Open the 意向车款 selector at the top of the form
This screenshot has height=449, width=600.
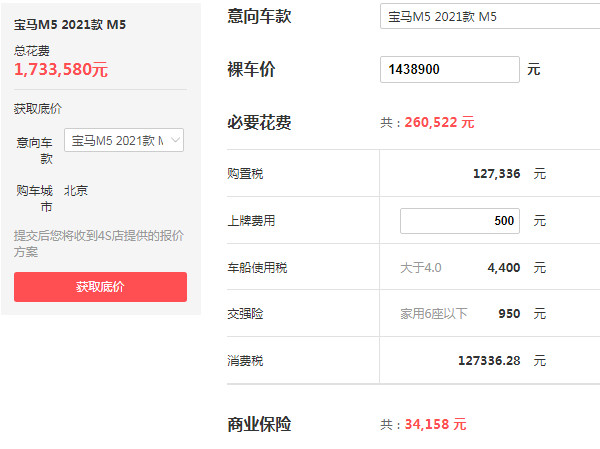point(490,16)
